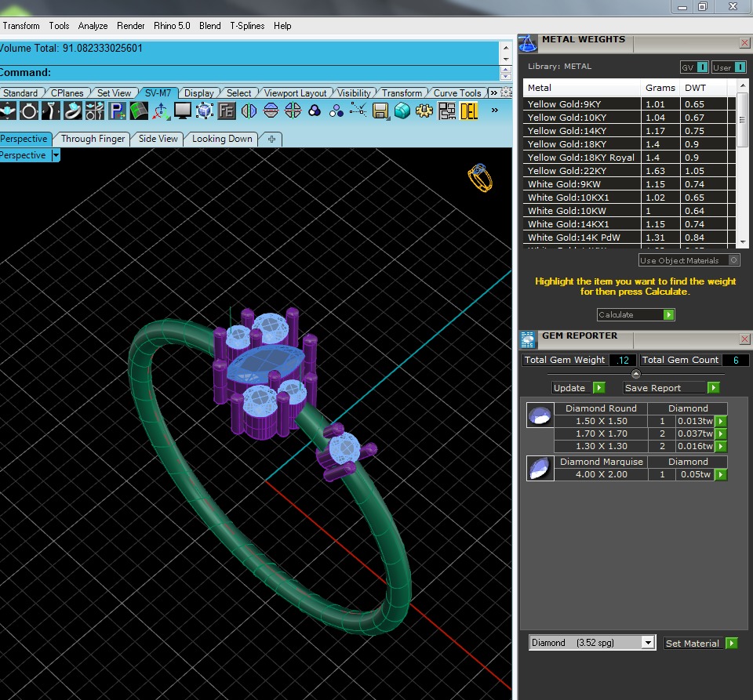The width and height of the screenshot is (753, 700).
Task: Click the green surface mesh icon
Action: point(139,111)
